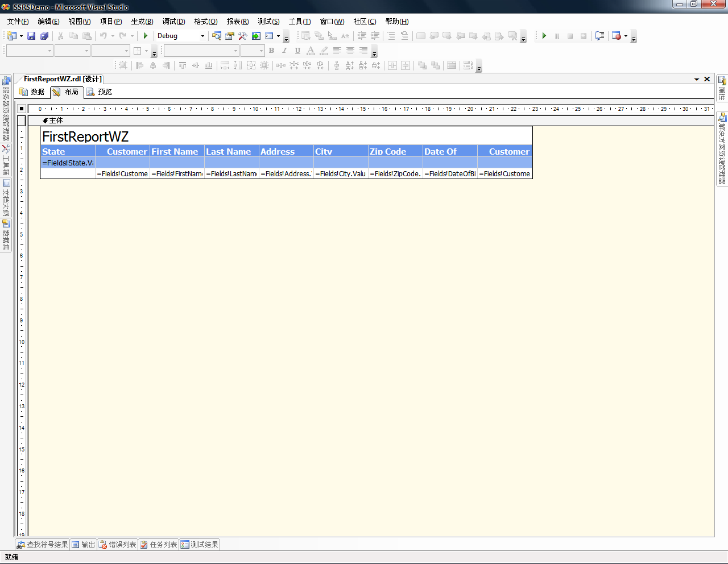Select the 布局 (Layout) tab
728x564 pixels.
[x=66, y=92]
